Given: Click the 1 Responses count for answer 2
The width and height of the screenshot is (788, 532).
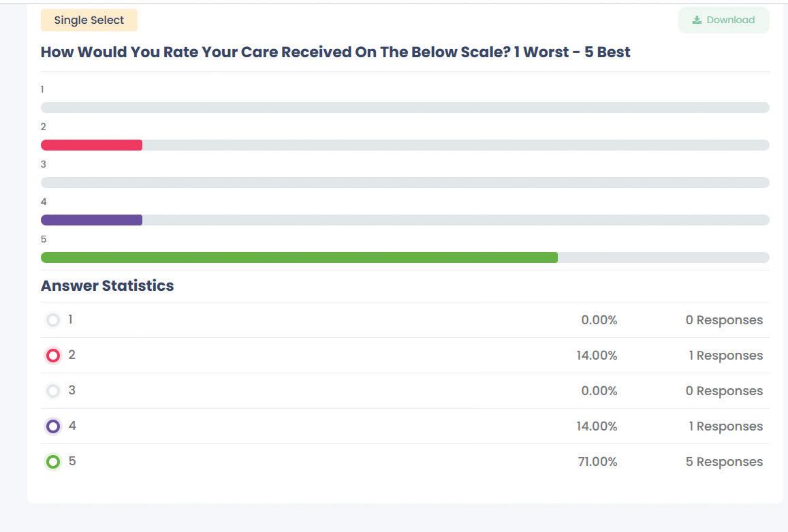Looking at the screenshot, I should [x=725, y=356].
